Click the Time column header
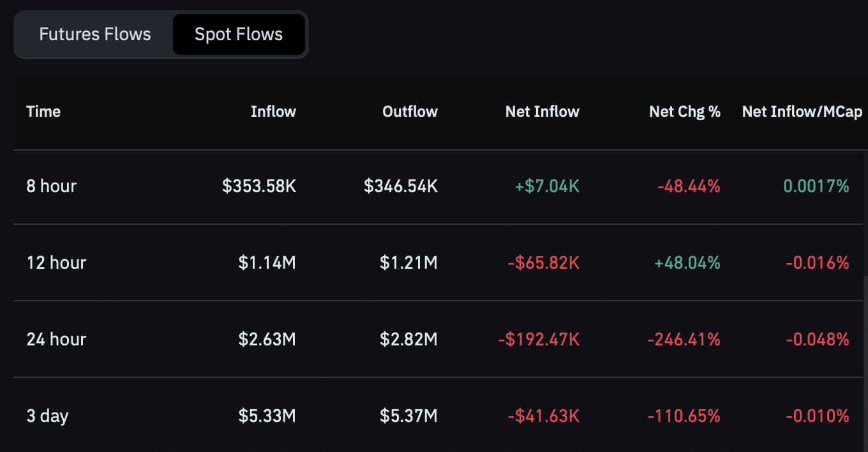 tap(43, 112)
